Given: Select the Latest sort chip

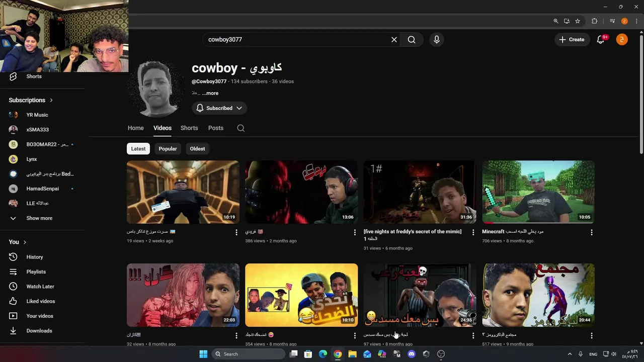Looking at the screenshot, I should coord(138,149).
